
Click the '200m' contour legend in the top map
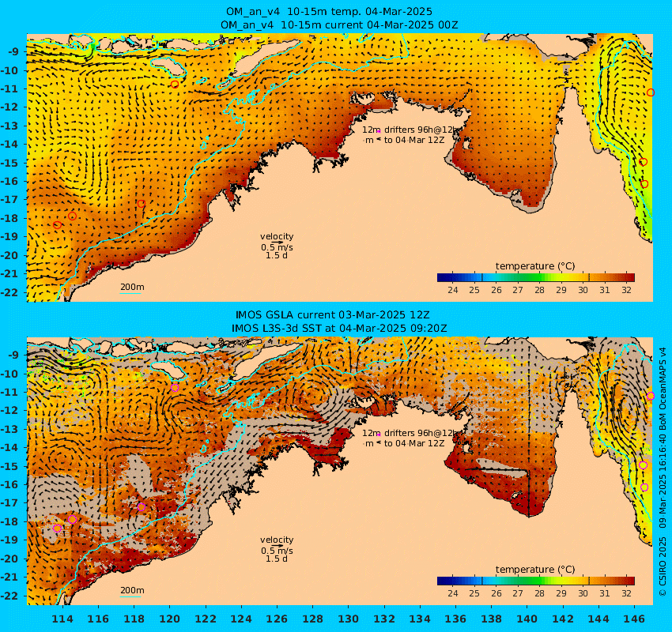point(131,288)
